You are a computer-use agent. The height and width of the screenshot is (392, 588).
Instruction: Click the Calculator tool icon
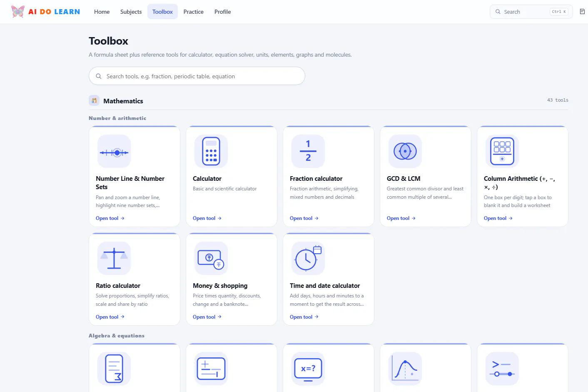tap(211, 151)
